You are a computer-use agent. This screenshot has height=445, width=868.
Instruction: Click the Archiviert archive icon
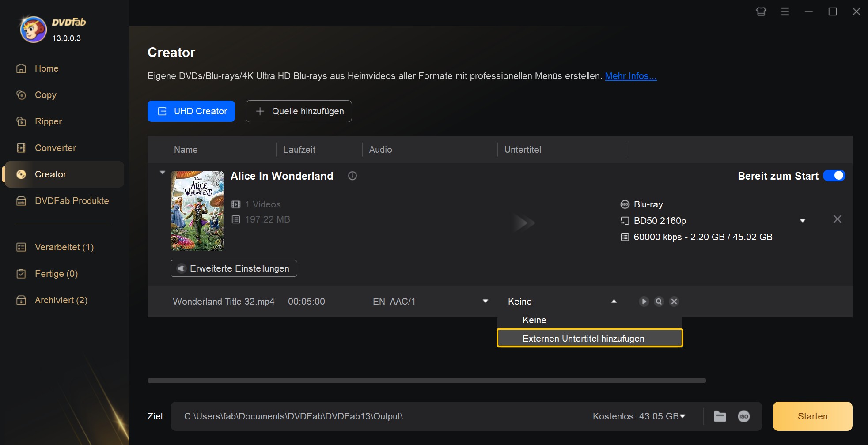point(21,300)
